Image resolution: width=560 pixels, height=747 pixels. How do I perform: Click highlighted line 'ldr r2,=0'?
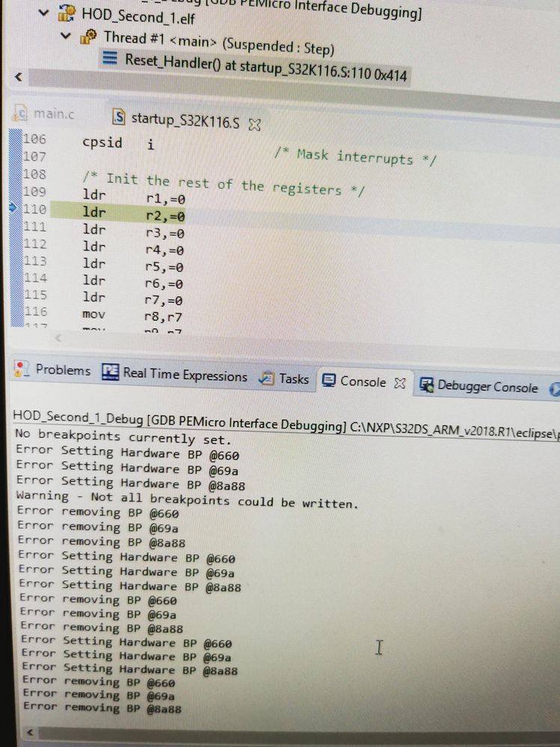click(x=134, y=213)
